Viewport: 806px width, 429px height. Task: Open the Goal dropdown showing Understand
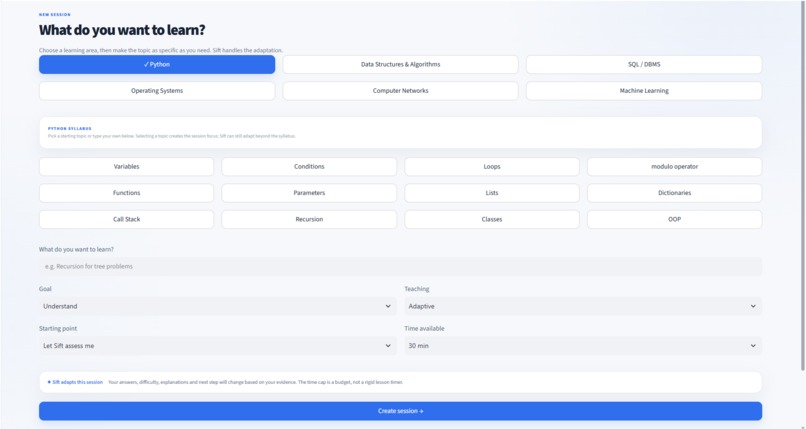point(218,306)
